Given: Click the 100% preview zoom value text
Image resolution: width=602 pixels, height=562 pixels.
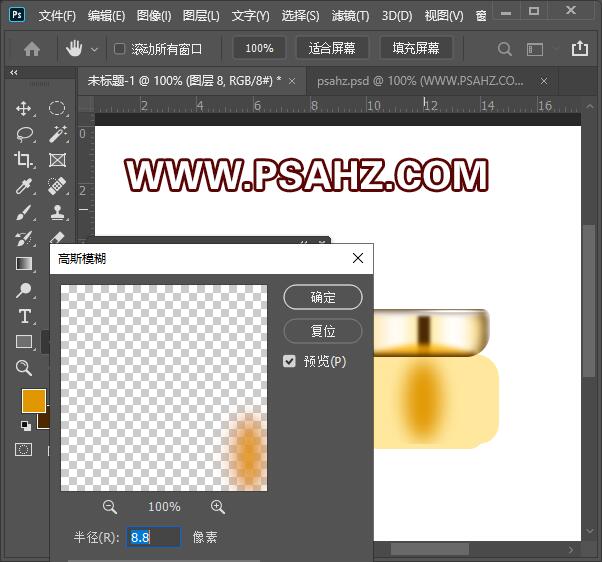Looking at the screenshot, I should tap(164, 507).
